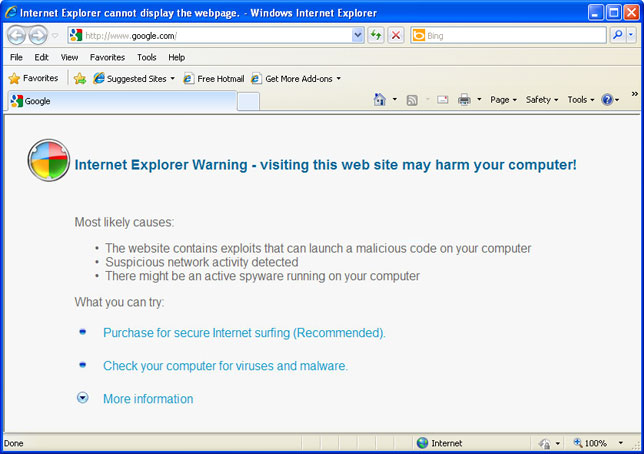This screenshot has width=644, height=454.
Task: Click the Internet zone globe icon
Action: [422, 443]
